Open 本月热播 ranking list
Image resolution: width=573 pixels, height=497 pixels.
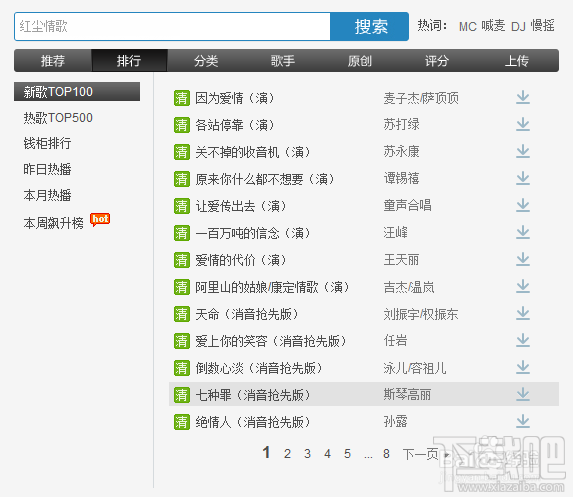coord(47,195)
